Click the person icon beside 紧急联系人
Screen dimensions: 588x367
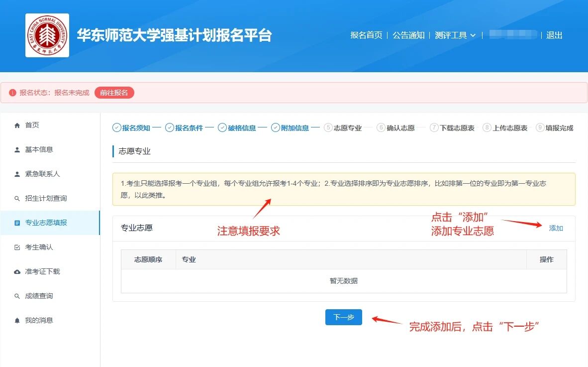[x=17, y=174]
